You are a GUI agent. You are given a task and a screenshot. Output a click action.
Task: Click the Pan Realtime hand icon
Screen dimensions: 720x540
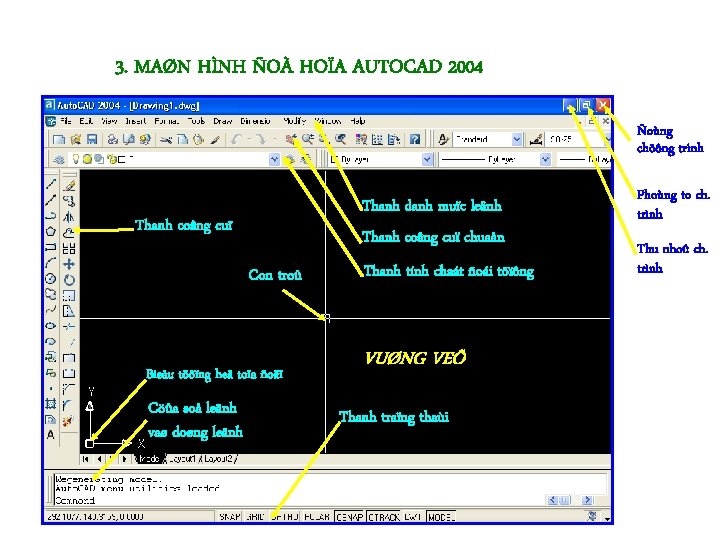[x=291, y=139]
